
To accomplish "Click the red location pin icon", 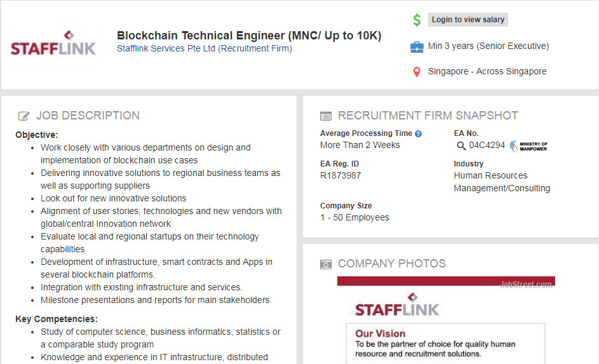I will (x=417, y=72).
